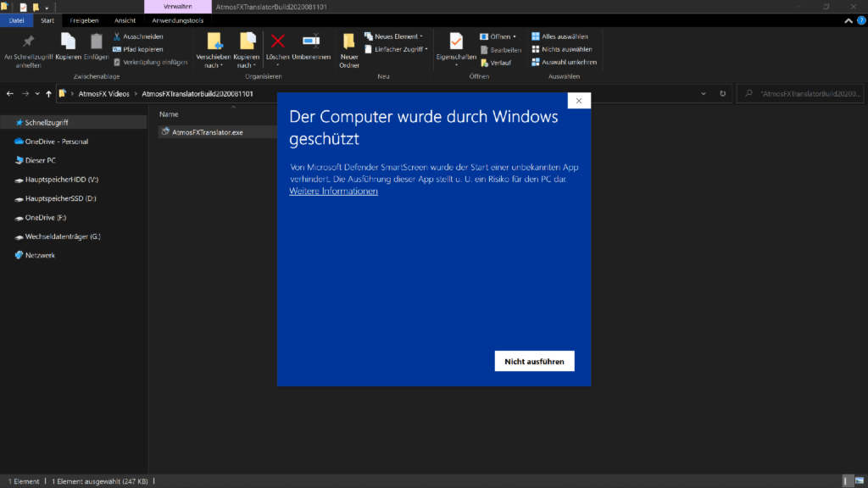
Task: Click AtmosFXTranslatorBuild2020081101 breadcrumb segment
Action: coord(197,93)
